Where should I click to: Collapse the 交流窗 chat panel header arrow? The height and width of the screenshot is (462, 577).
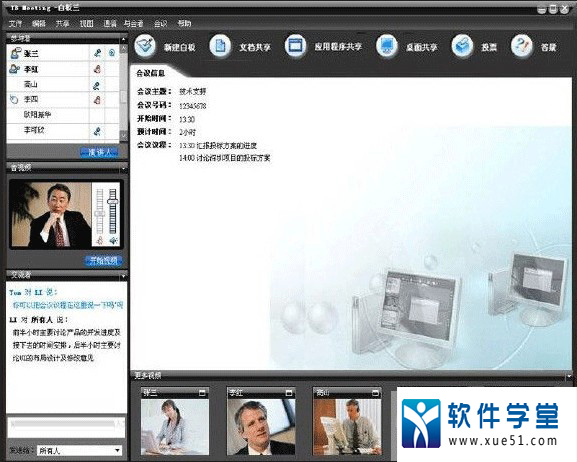pos(123,275)
